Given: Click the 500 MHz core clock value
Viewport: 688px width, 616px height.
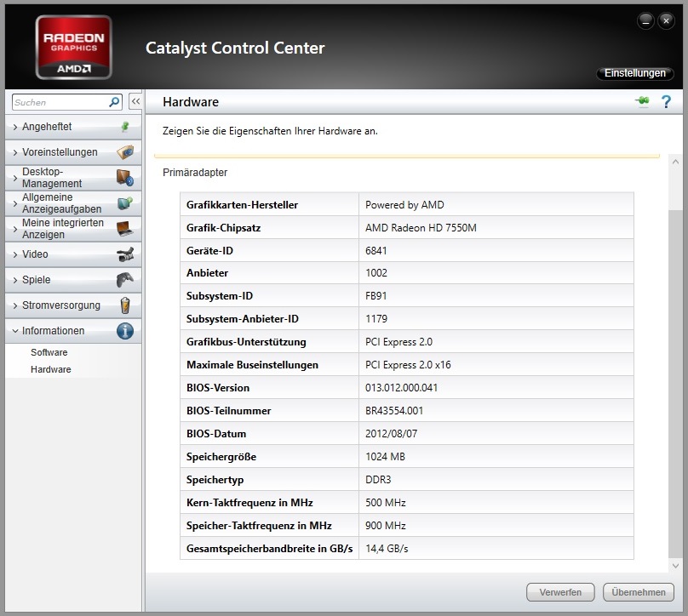Looking at the screenshot, I should tap(386, 503).
